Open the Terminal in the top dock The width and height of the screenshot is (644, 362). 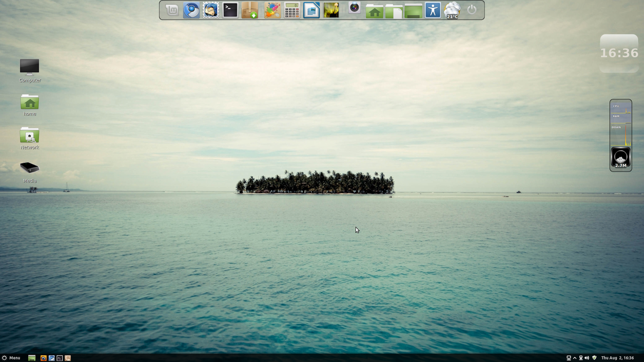tap(230, 10)
